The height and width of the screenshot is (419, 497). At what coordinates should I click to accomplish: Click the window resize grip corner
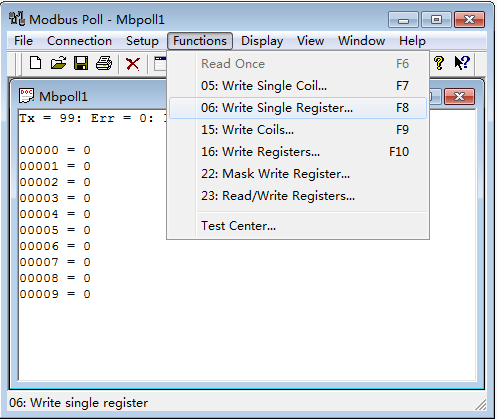(x=481, y=404)
